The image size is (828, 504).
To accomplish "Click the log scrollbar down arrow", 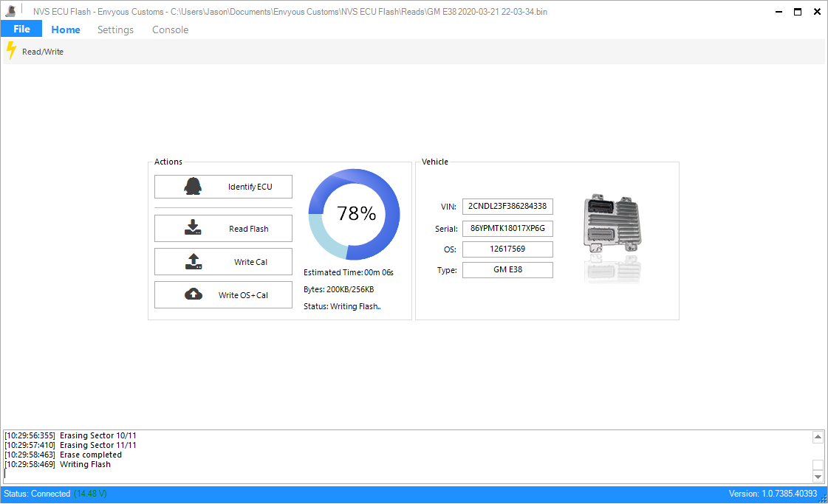I will tap(818, 477).
